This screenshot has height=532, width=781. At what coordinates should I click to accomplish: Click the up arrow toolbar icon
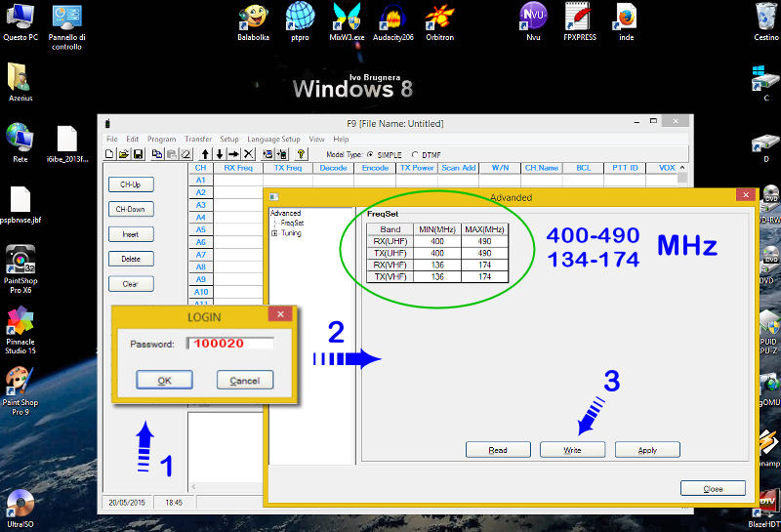[x=205, y=154]
